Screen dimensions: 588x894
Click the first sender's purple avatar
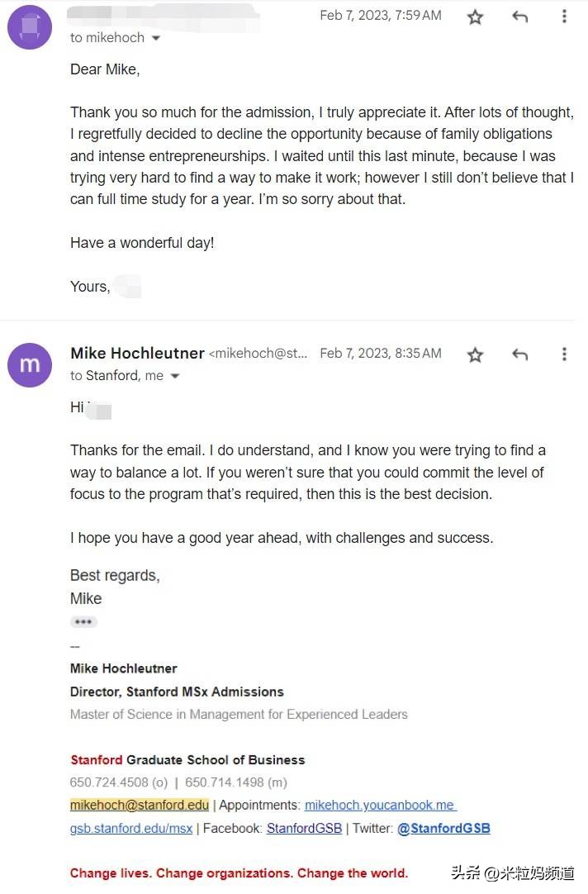pos(30,26)
